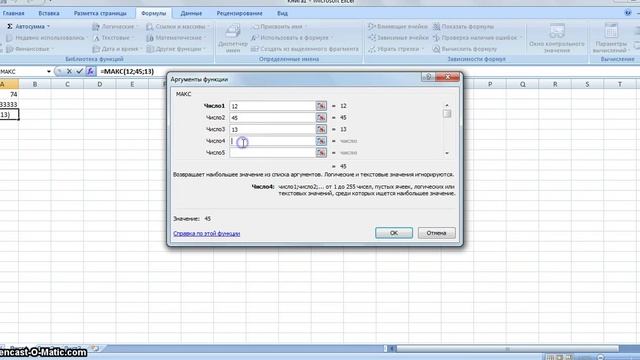Click the range selector icon for Число4

(321, 141)
